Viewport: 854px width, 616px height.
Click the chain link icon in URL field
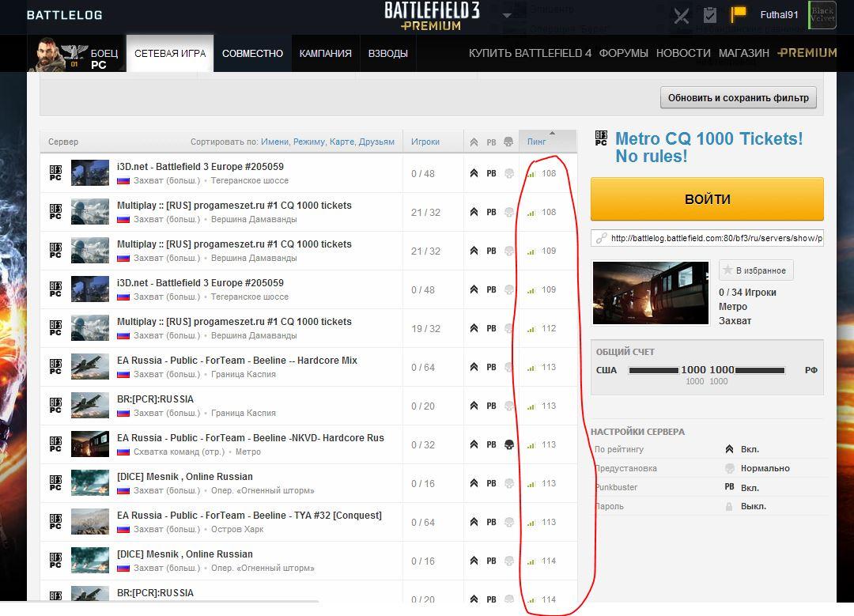(x=601, y=238)
